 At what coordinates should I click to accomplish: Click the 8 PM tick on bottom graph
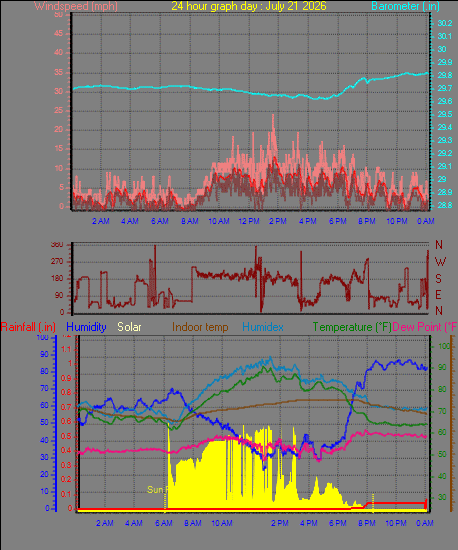pos(367,523)
